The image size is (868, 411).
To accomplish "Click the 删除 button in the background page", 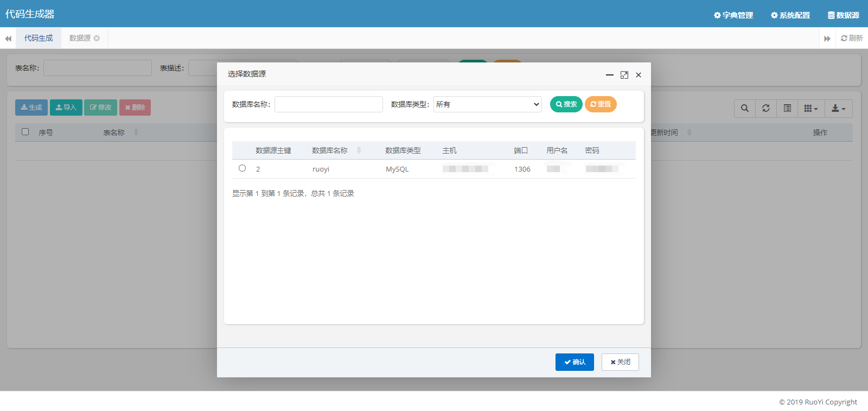I will click(x=135, y=108).
